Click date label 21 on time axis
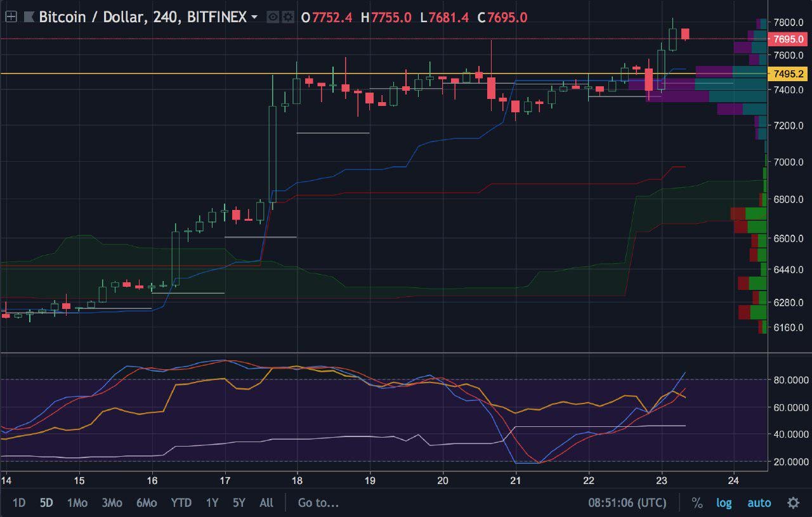The image size is (812, 517). click(516, 480)
